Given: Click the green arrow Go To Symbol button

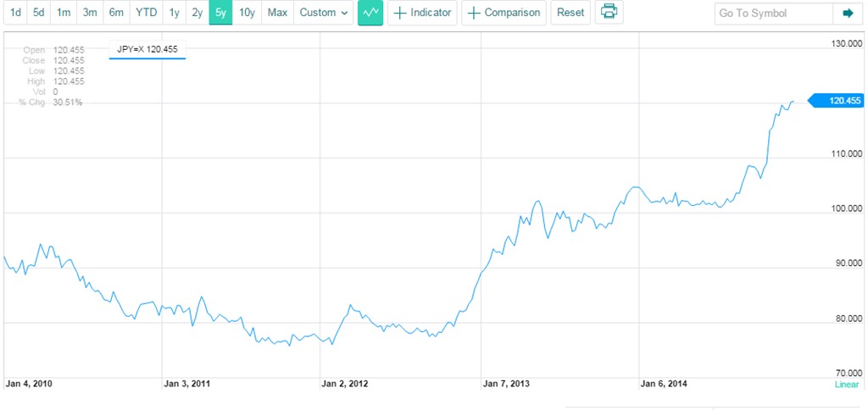Looking at the screenshot, I should pos(847,13).
